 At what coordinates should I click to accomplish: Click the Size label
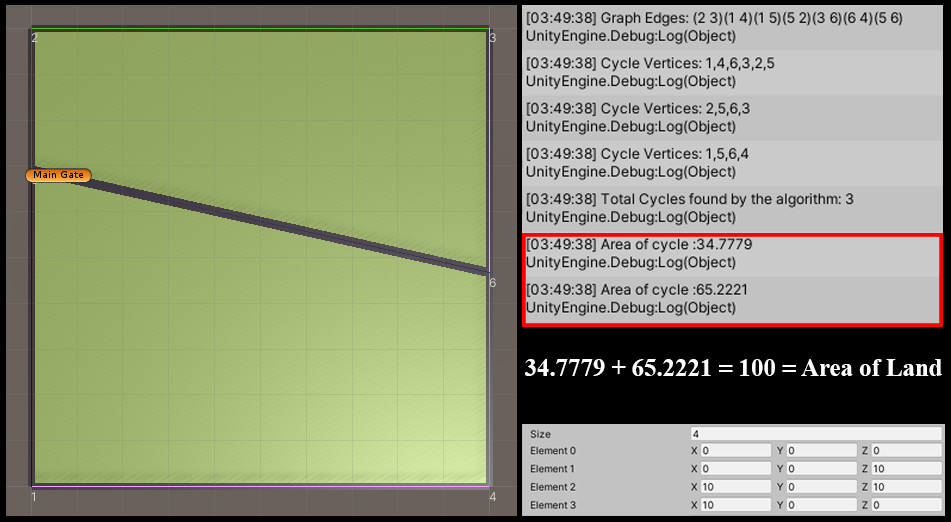(x=540, y=434)
